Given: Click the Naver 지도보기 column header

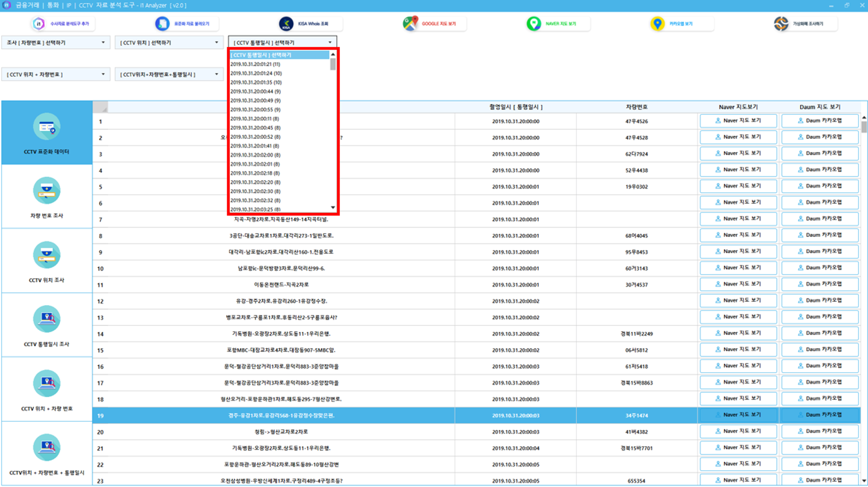Looking at the screenshot, I should pos(738,107).
